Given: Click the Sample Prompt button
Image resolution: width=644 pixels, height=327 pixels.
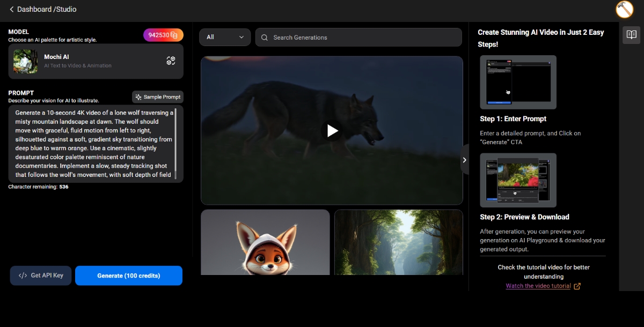Looking at the screenshot, I should (x=158, y=97).
